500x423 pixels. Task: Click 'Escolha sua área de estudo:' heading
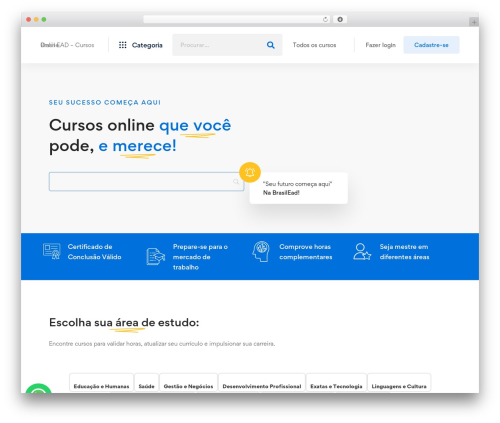point(124,323)
